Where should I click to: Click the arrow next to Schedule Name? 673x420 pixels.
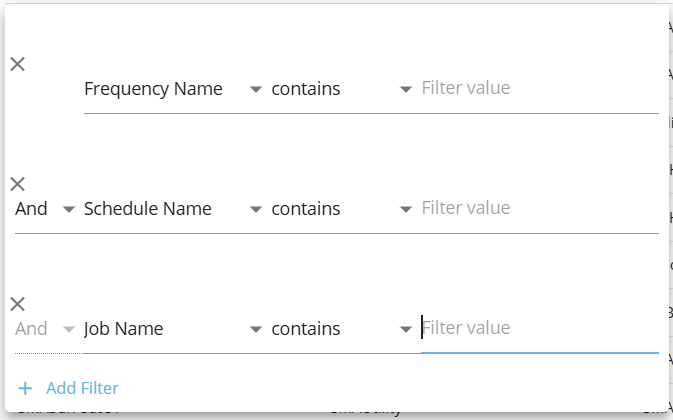[x=255, y=210]
